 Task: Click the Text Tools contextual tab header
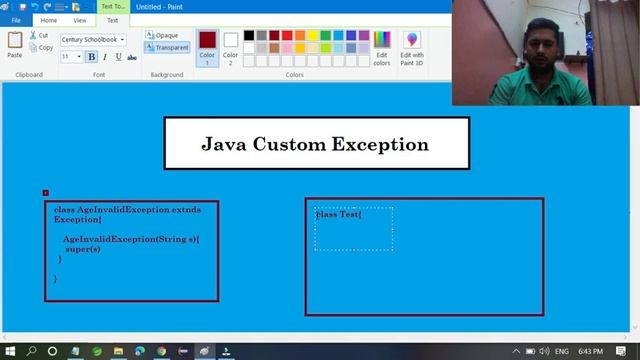click(x=113, y=7)
